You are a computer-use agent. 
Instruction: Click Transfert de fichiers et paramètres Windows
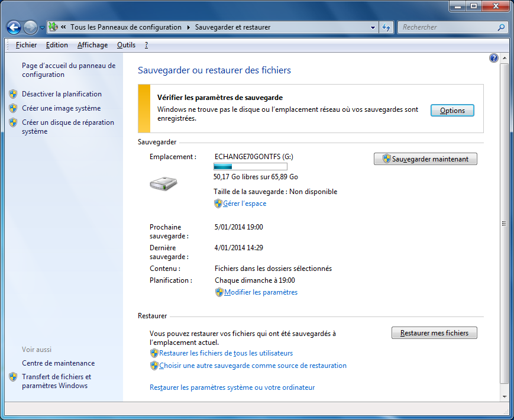click(56, 381)
